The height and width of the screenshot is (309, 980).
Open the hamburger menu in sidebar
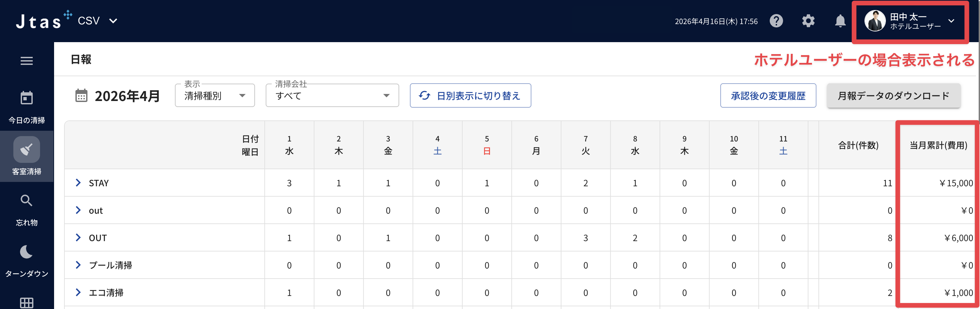pos(27,61)
